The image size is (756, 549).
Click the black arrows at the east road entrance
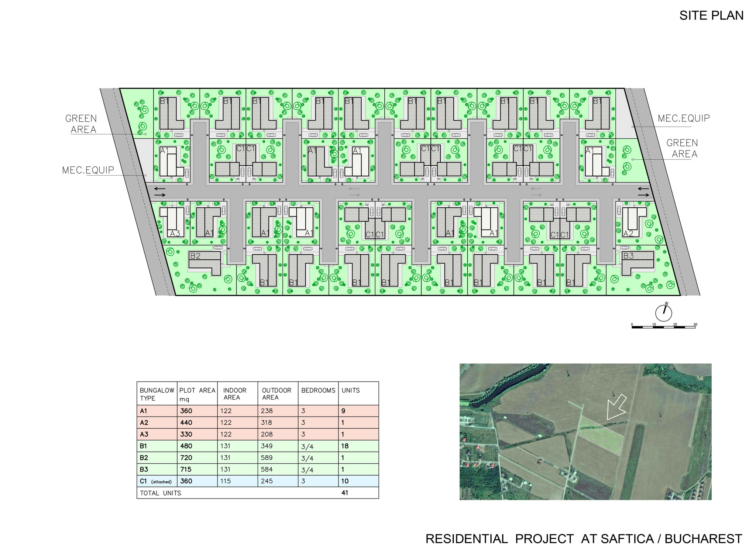[x=643, y=191]
